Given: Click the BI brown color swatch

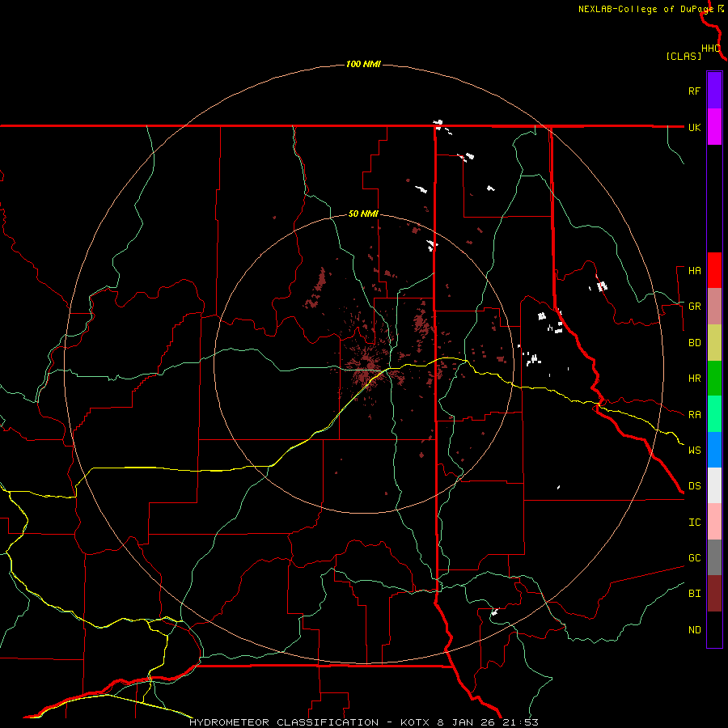Looking at the screenshot, I should coord(714,594).
